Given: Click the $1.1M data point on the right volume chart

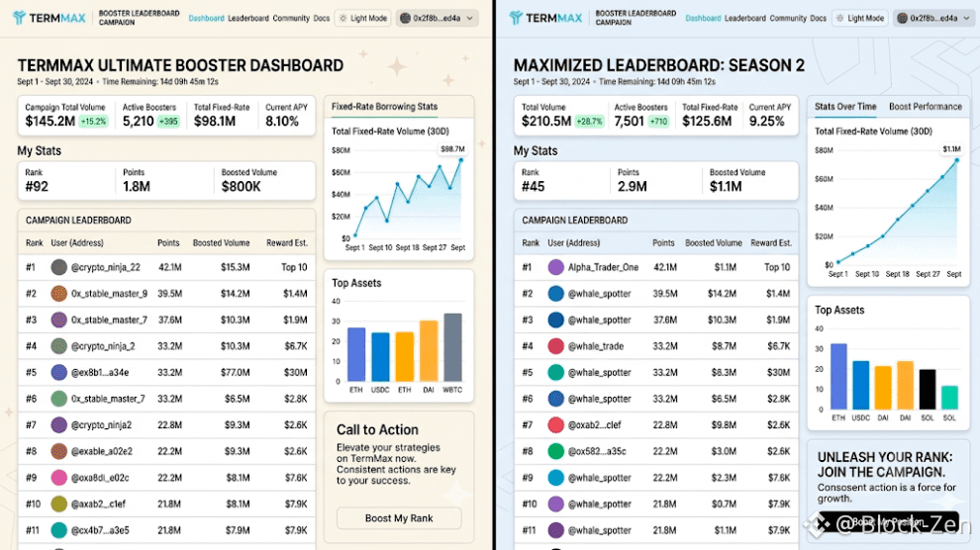Looking at the screenshot, I should [957, 160].
